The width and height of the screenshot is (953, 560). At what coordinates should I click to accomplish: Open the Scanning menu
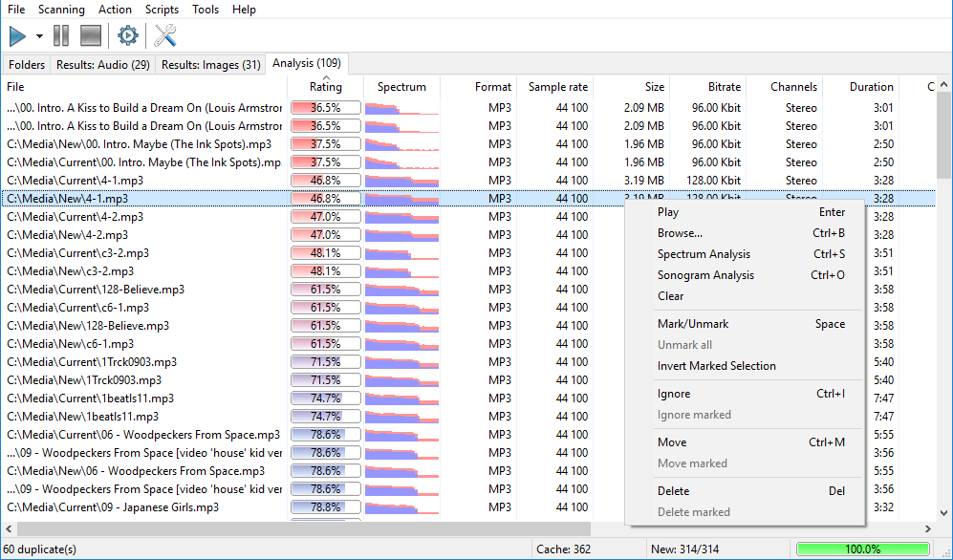pos(61,10)
